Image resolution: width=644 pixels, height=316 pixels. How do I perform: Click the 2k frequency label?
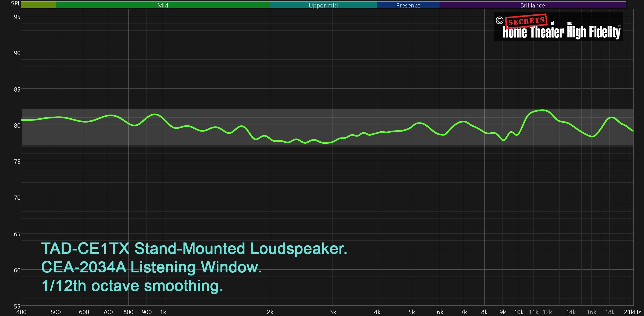(x=270, y=312)
